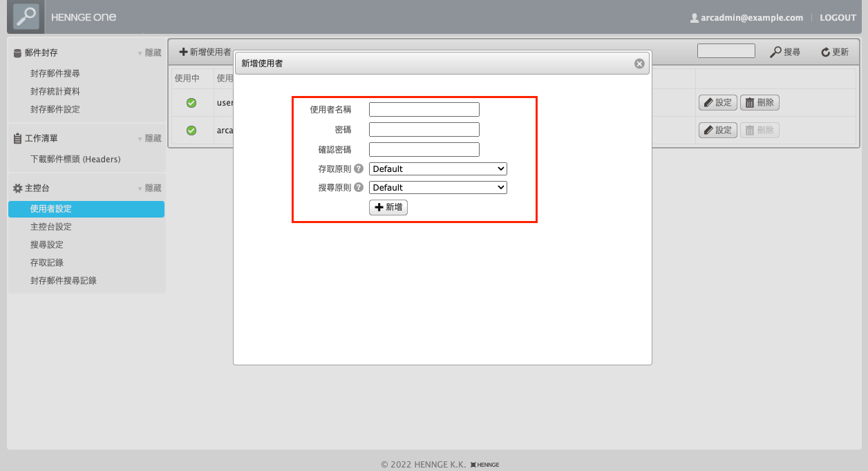This screenshot has height=471, width=868.
Task: Select 主控台設定 in the sidebar
Action: (x=51, y=227)
